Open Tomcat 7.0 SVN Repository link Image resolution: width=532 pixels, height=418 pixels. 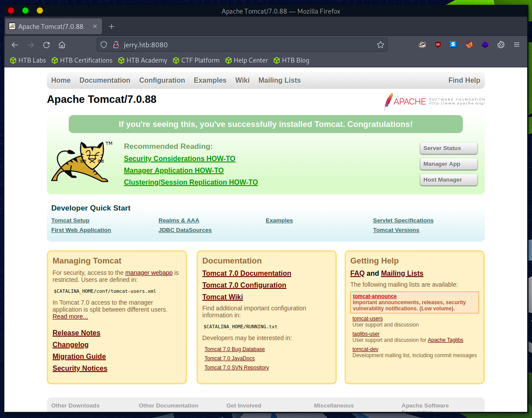(x=237, y=368)
